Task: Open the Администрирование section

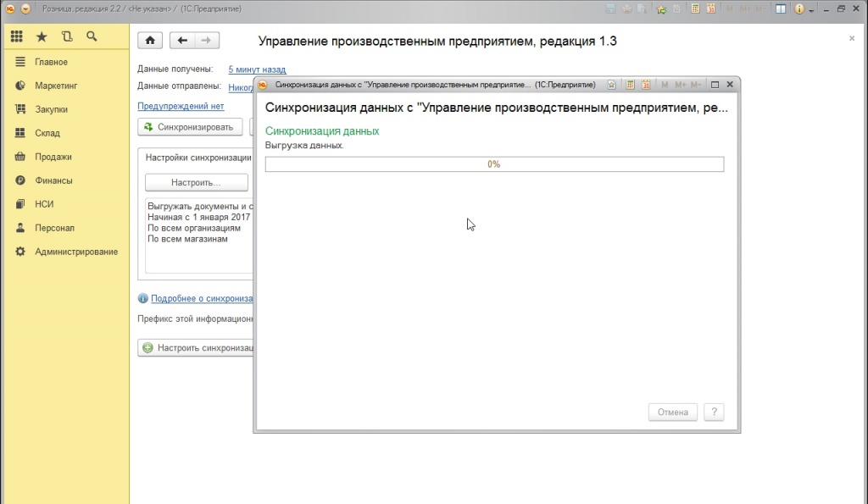Action: tap(76, 252)
